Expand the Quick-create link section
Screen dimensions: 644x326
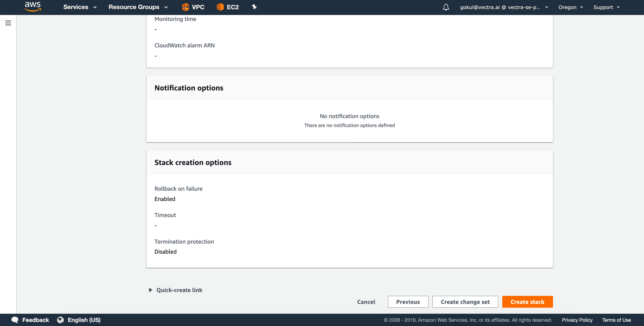tap(150, 290)
